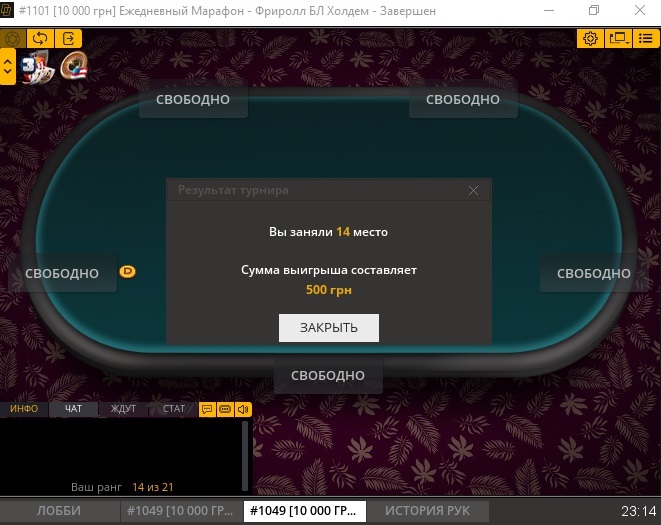Click the ЗАКРЫТЬ button
Image resolution: width=661 pixels, height=525 pixels.
(x=329, y=328)
